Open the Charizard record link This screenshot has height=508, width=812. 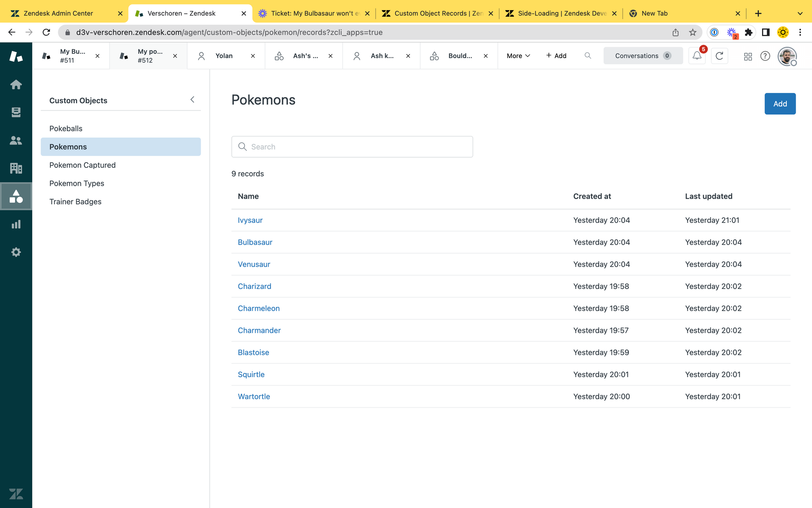coord(255,286)
